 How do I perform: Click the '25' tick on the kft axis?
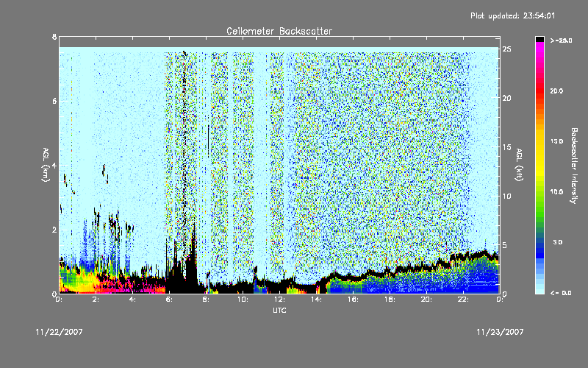coord(506,49)
